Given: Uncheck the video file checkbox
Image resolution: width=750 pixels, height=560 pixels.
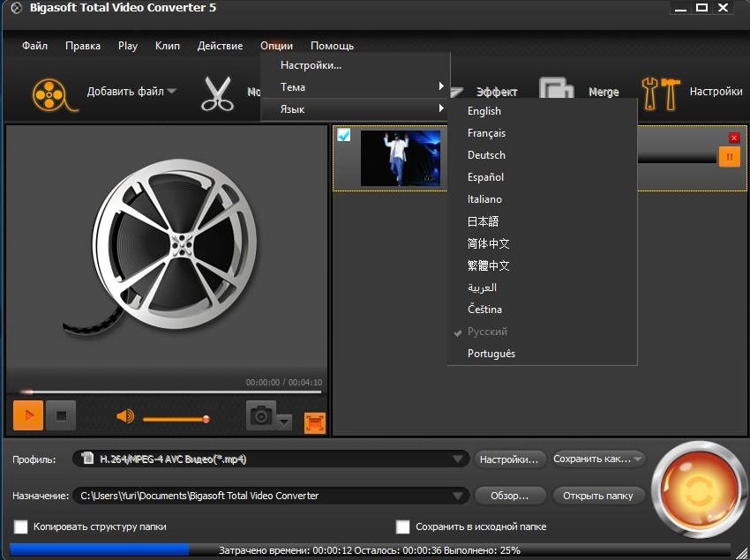Looking at the screenshot, I should tap(343, 135).
